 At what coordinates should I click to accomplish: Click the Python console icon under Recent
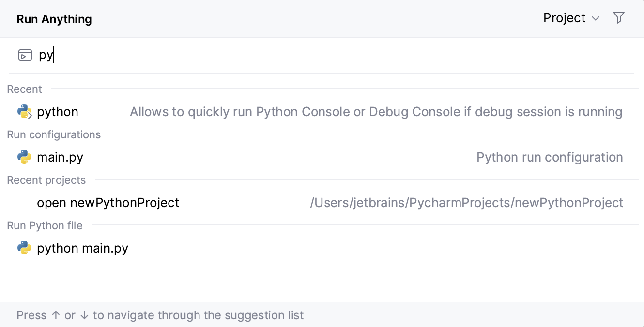pos(24,112)
